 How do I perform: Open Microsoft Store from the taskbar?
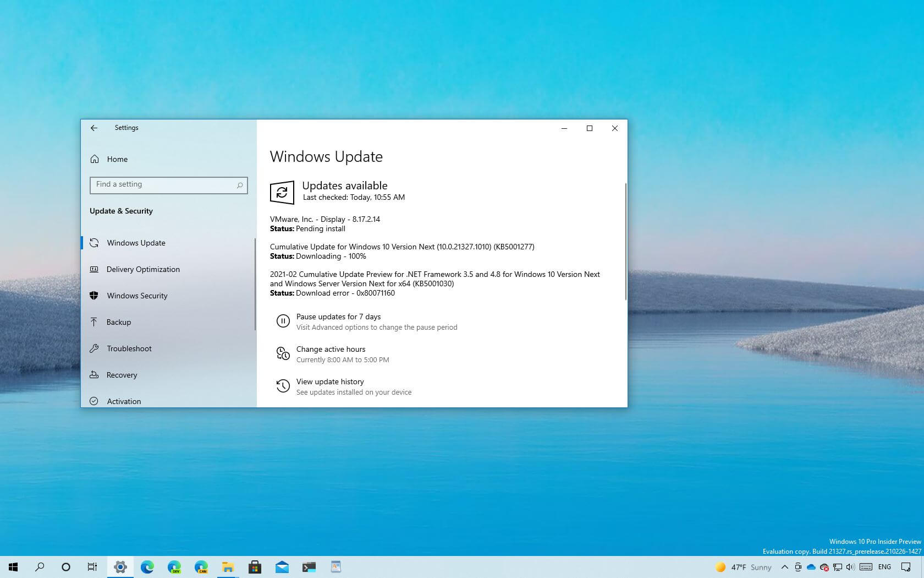[254, 567]
